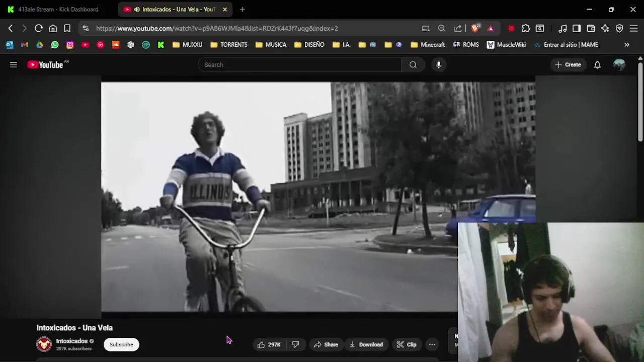Bookmark this page with the bookmark icon
The height and width of the screenshot is (362, 644).
[67, 28]
